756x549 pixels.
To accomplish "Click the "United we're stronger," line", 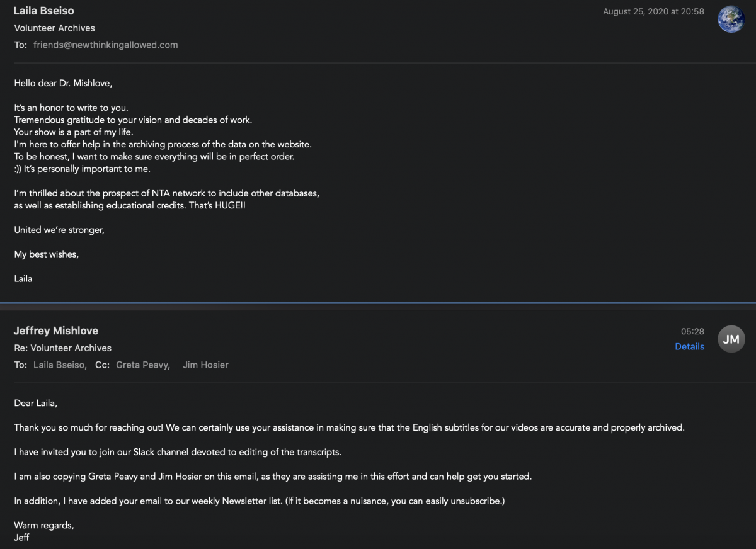I will [59, 230].
